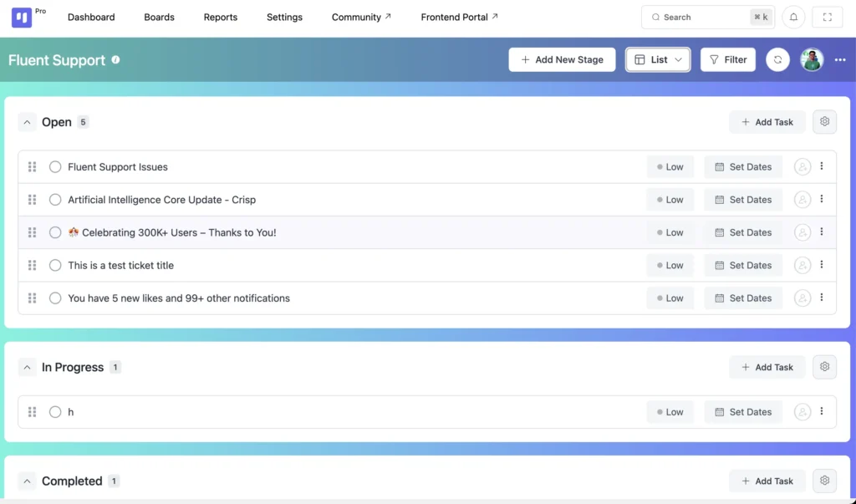
Task: Set Dates for 5 new likes task
Action: pos(743,298)
